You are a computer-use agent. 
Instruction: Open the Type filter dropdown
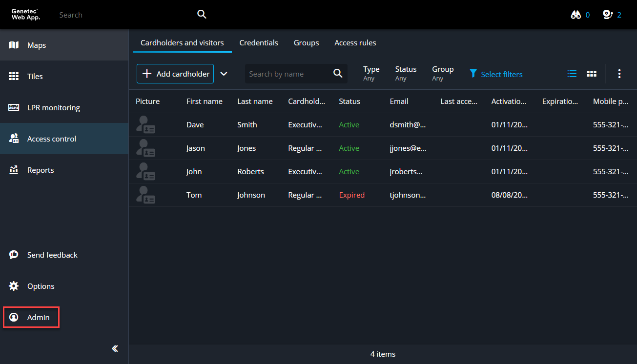click(x=371, y=74)
